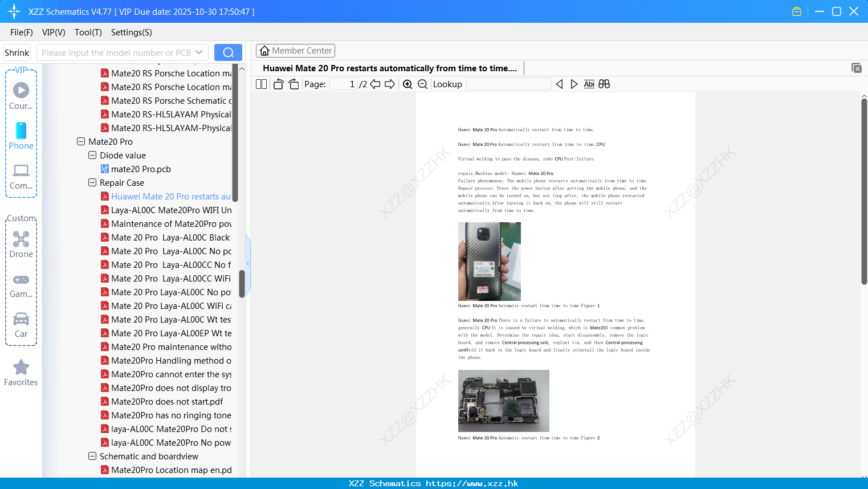Open the Settings(S) menu

(x=132, y=32)
